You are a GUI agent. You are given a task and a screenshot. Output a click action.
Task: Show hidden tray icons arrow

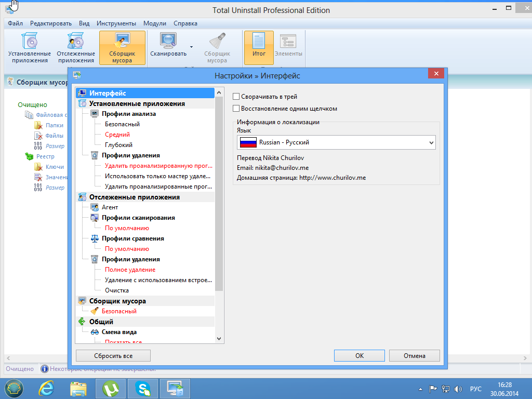(421, 389)
